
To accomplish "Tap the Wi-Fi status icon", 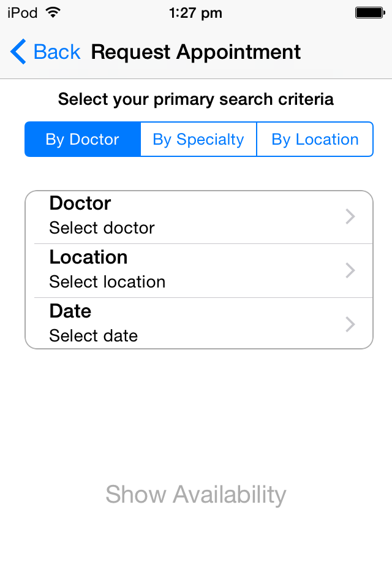I will pyautogui.click(x=53, y=12).
